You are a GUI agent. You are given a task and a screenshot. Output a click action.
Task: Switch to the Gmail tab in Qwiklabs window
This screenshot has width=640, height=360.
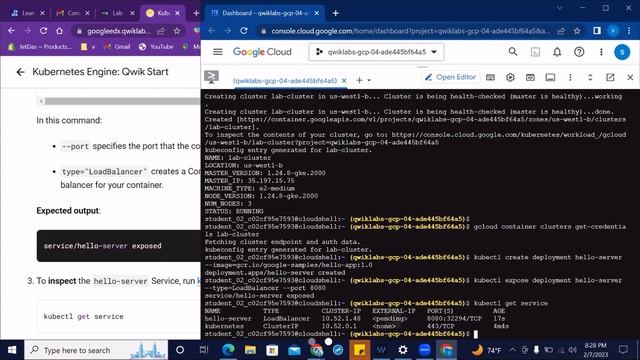(73, 13)
